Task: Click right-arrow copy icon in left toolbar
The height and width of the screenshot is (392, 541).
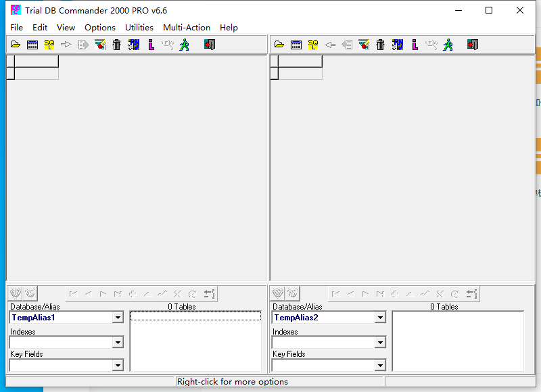Action: (66, 45)
